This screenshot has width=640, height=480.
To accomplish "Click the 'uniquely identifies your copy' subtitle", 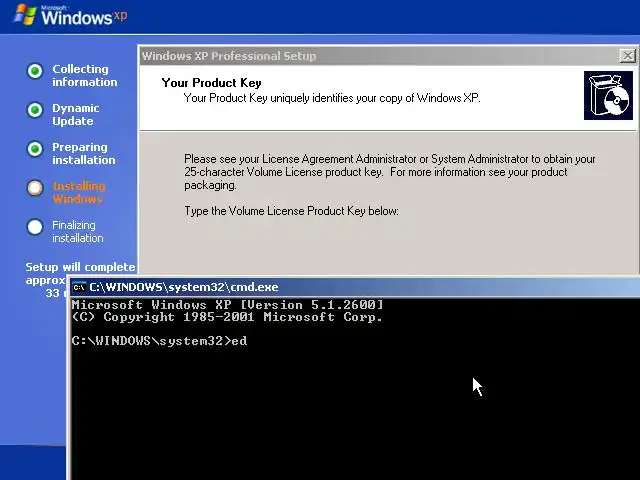I will pos(332,98).
